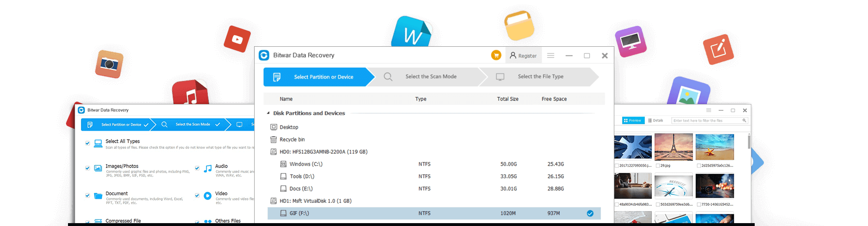Sort the list by the Free Space column
The height and width of the screenshot is (226, 868).
pyautogui.click(x=554, y=99)
